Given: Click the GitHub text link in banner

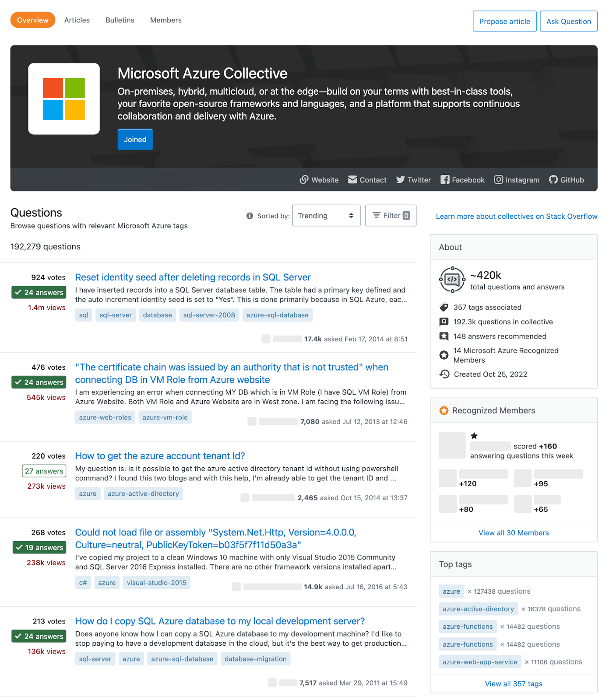Looking at the screenshot, I should 572,180.
